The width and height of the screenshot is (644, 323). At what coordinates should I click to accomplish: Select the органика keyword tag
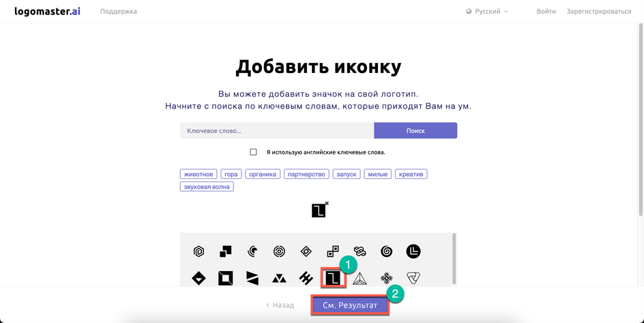coord(263,174)
